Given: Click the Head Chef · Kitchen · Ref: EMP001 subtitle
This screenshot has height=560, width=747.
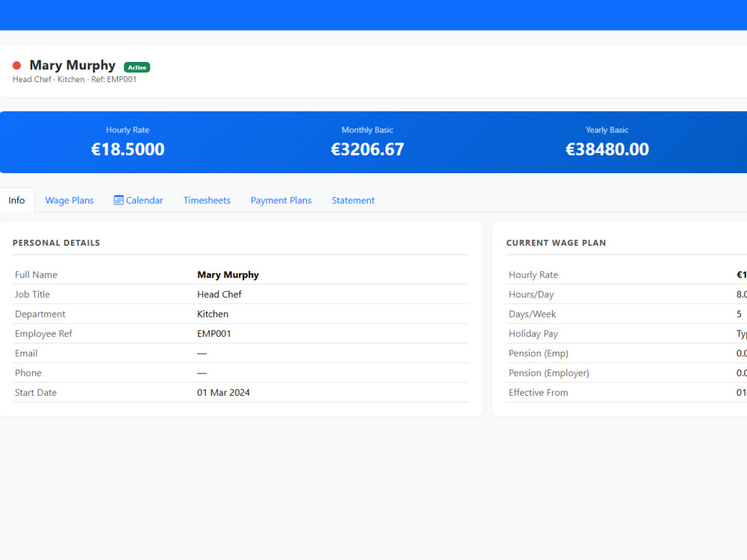Looking at the screenshot, I should point(74,80).
